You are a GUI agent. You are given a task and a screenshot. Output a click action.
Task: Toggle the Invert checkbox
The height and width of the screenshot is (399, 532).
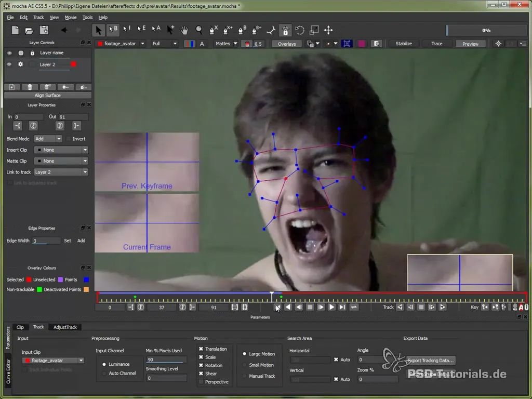[69, 139]
